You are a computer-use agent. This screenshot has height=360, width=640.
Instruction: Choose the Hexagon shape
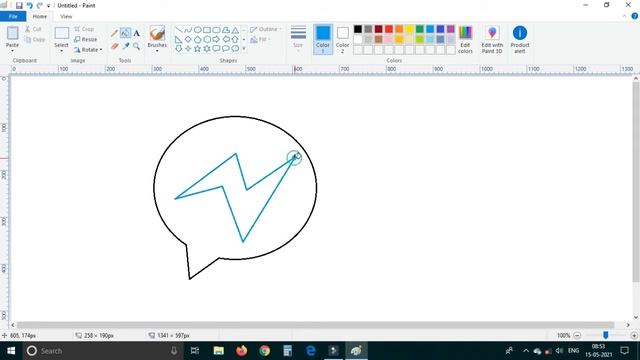207,40
